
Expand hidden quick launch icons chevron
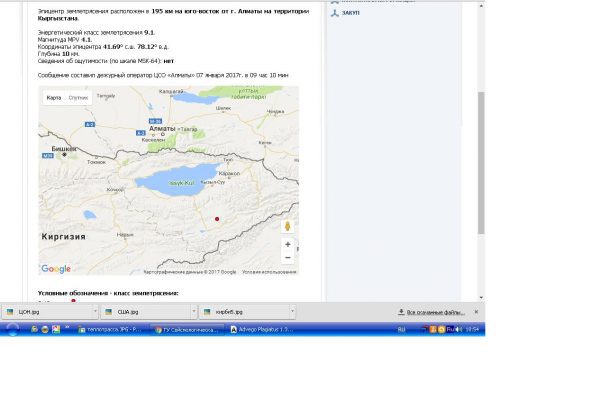point(67,327)
